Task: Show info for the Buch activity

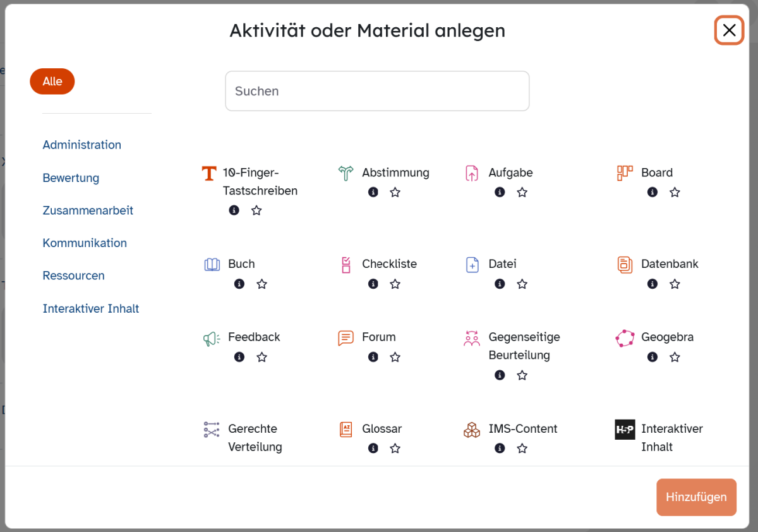Action: coord(239,284)
